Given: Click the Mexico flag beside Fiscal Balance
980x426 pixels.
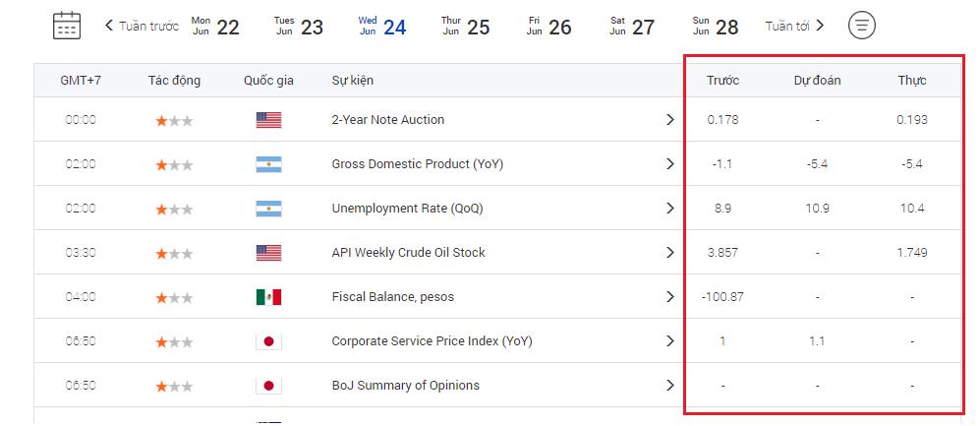Looking at the screenshot, I should [268, 297].
